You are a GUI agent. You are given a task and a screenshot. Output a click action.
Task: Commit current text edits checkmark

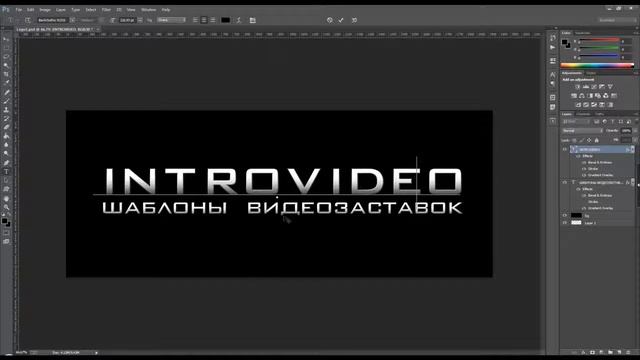click(x=341, y=20)
